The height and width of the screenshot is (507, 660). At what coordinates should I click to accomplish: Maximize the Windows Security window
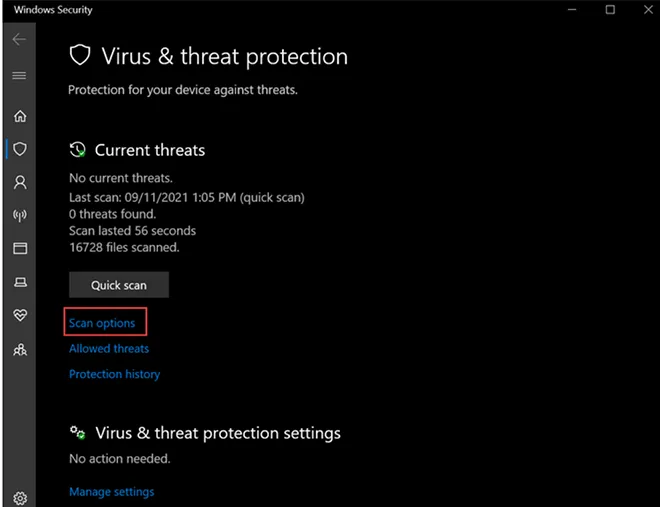(x=610, y=10)
